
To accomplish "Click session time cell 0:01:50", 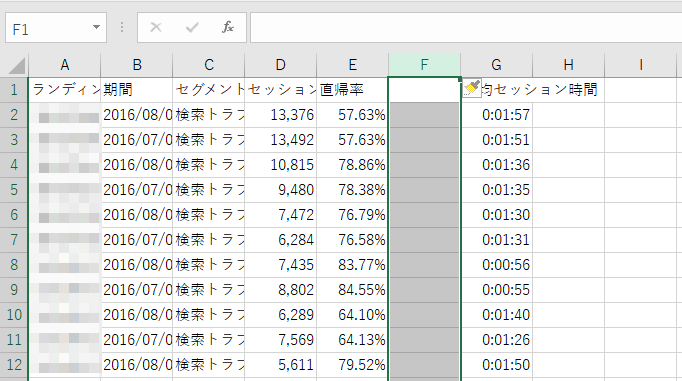I will click(x=497, y=365).
